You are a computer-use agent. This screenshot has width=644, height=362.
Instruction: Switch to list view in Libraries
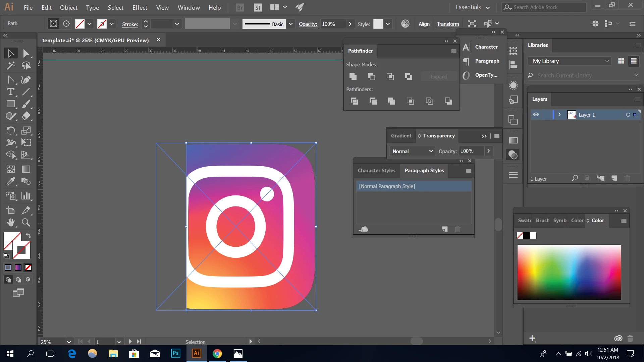click(634, 61)
